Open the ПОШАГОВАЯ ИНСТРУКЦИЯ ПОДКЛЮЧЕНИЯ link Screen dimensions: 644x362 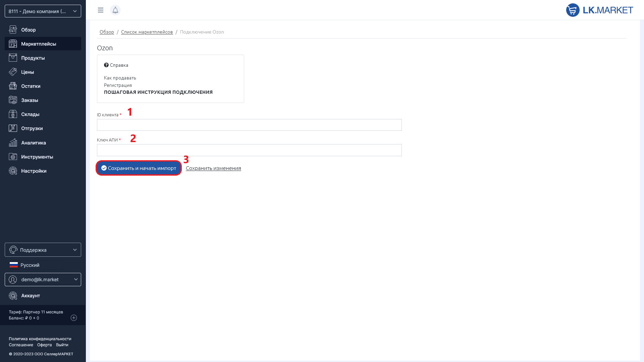click(158, 92)
